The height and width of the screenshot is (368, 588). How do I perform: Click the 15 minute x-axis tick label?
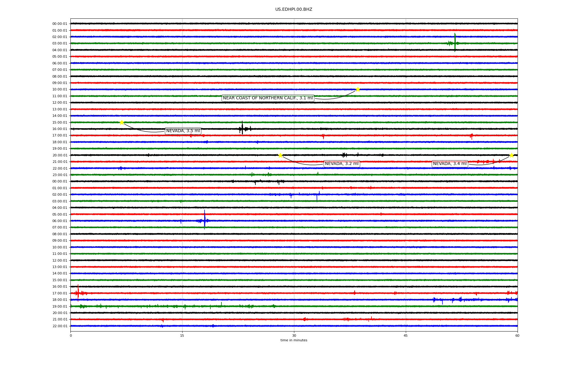[182, 335]
